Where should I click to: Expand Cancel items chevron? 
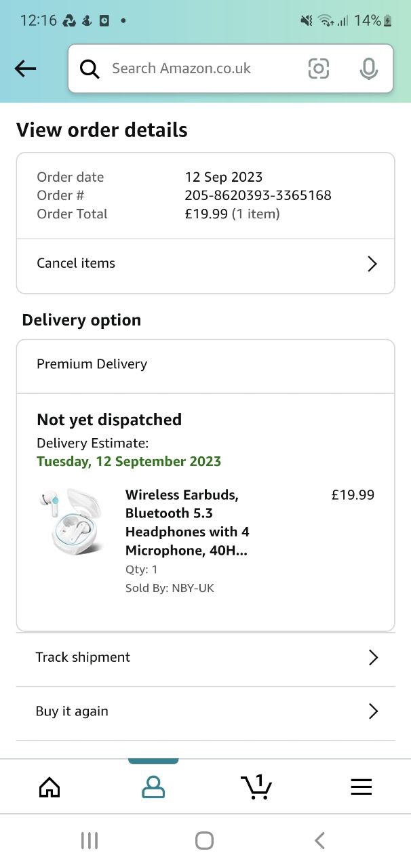372,264
